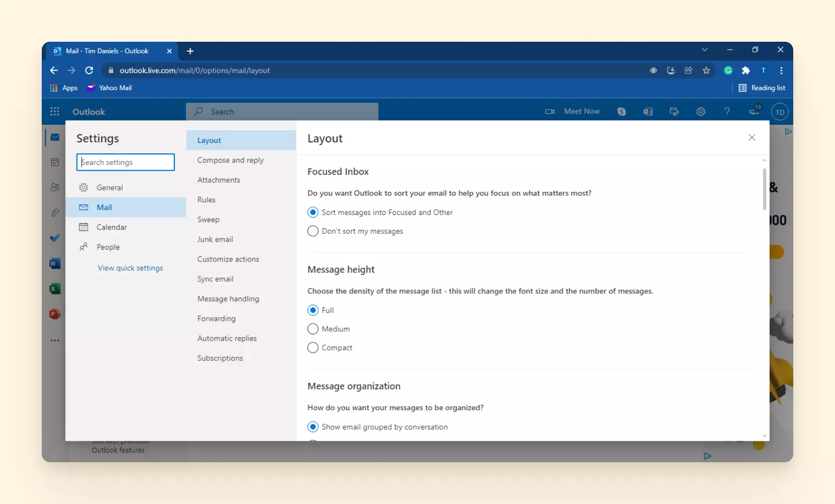Open Chrome three-dot menu
Viewport: 835px width, 504px height.
coord(781,70)
